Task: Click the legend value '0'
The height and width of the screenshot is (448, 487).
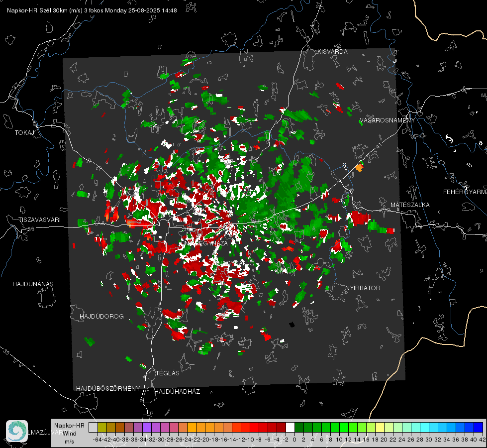Action: point(294,440)
